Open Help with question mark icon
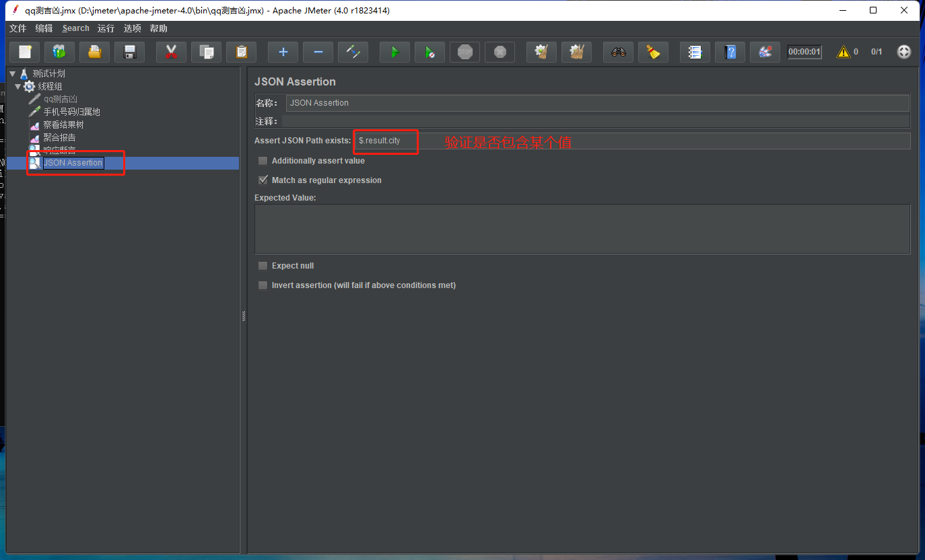925x560 pixels. [730, 52]
